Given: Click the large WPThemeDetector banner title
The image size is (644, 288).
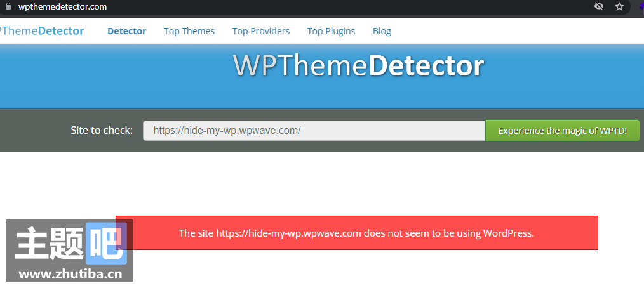Looking at the screenshot, I should [x=359, y=65].
